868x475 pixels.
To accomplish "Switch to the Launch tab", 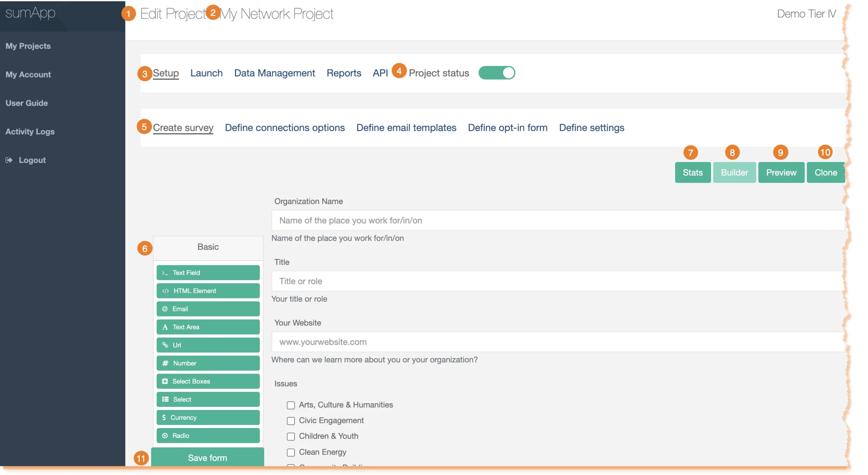I will pyautogui.click(x=206, y=73).
